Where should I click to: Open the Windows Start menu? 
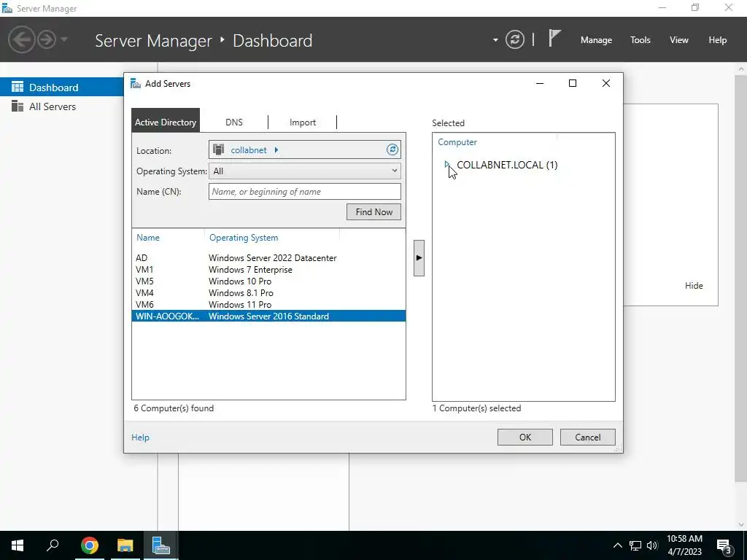coord(18,545)
